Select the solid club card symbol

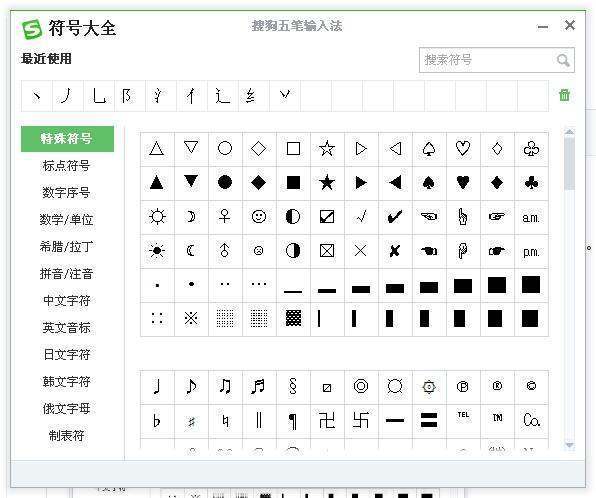[x=531, y=183]
